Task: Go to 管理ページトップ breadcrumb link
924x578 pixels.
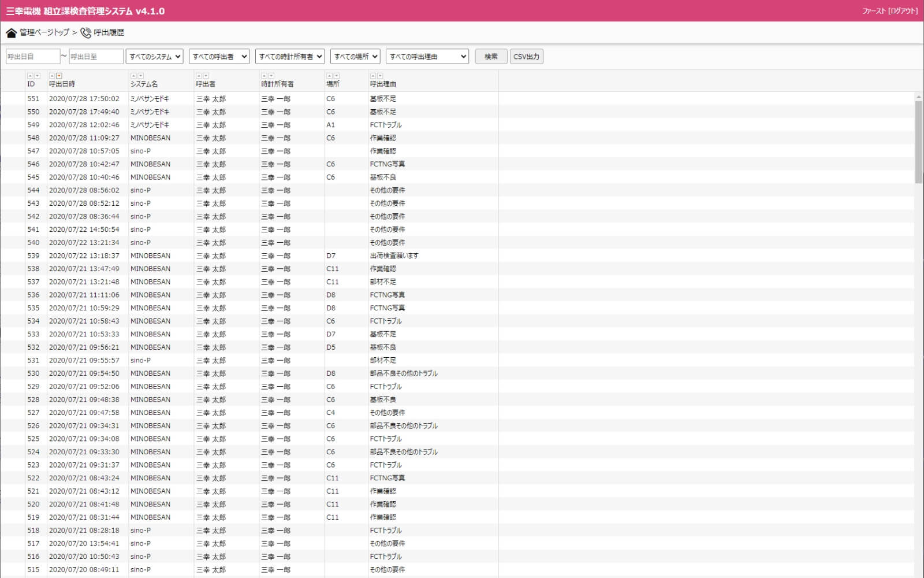Action: (x=44, y=32)
